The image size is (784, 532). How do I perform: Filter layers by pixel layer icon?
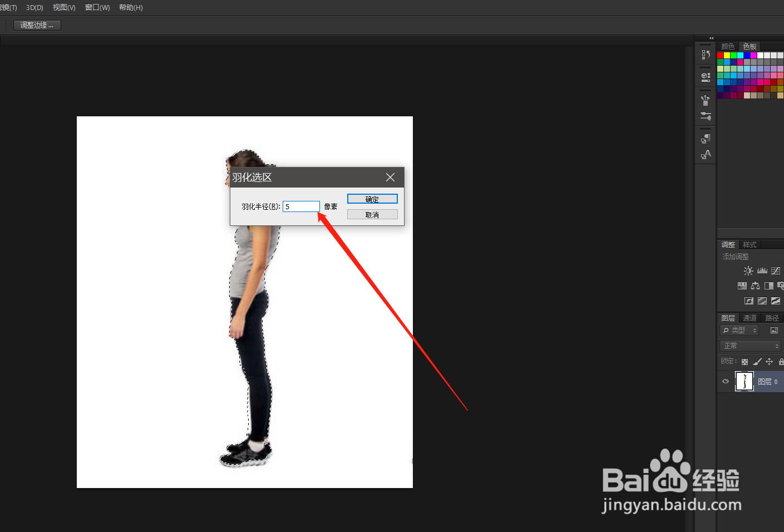pos(774,330)
